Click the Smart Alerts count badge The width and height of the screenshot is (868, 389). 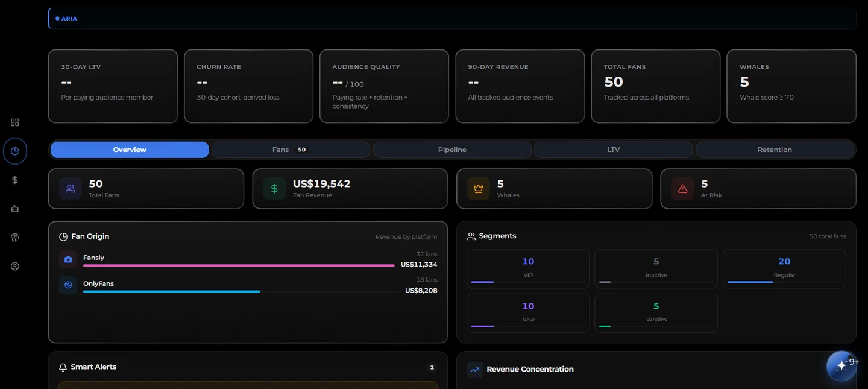[x=432, y=367]
